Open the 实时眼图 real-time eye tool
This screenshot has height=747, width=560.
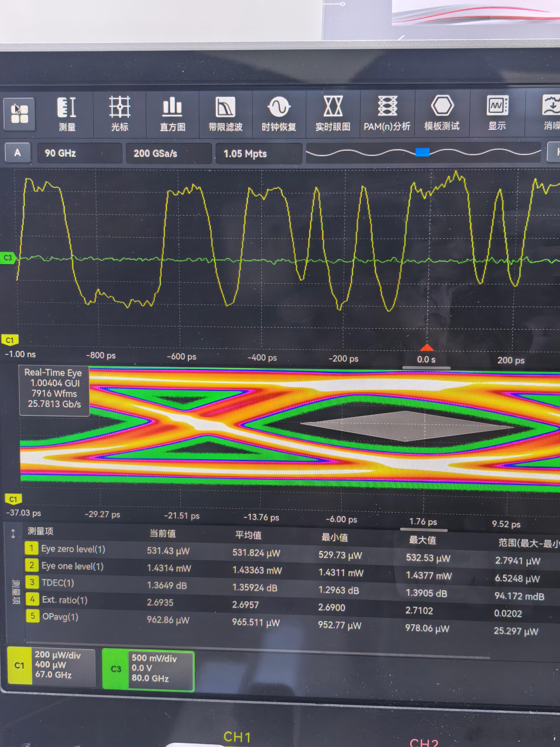333,114
